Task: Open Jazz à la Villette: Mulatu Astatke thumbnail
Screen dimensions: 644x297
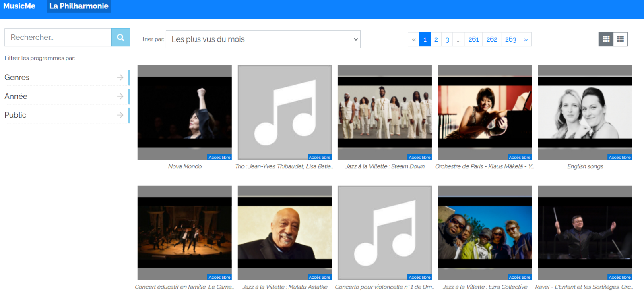Action: 285,233
